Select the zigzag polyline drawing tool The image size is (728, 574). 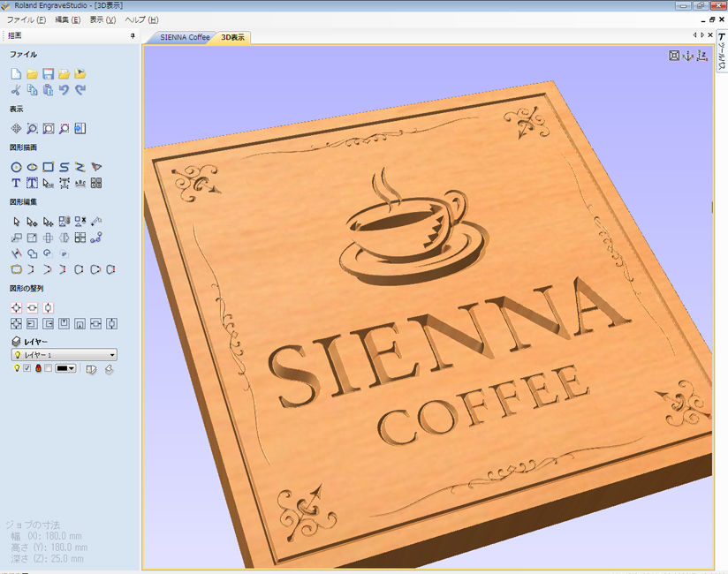[x=79, y=166]
